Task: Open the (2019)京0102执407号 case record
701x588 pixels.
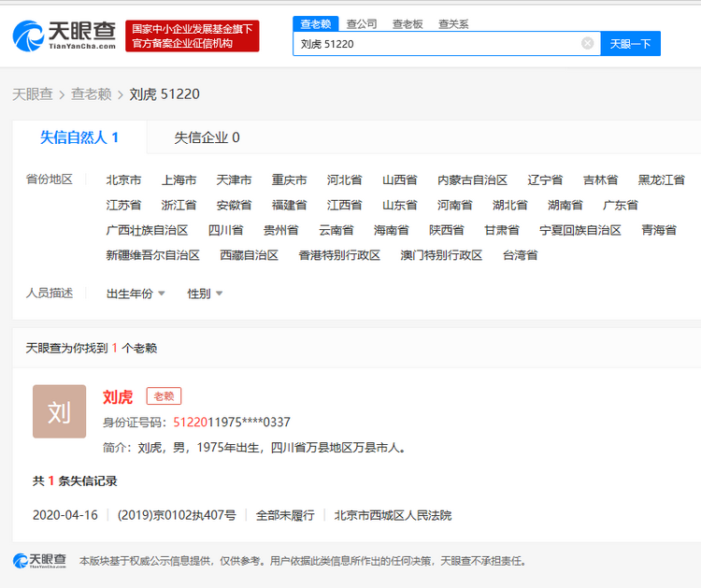Action: pos(177,515)
